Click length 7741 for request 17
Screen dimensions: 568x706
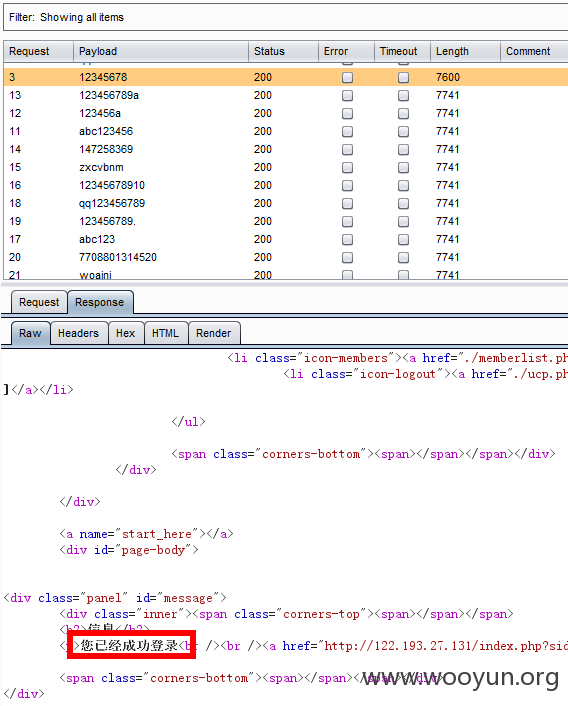click(447, 240)
